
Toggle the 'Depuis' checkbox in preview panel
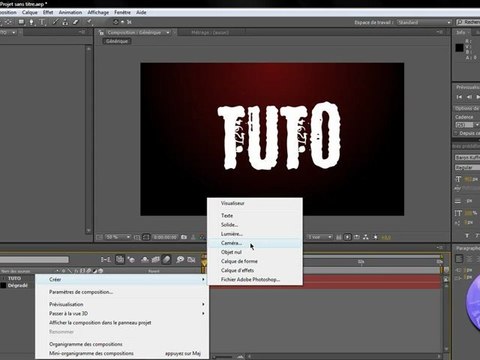(456, 133)
